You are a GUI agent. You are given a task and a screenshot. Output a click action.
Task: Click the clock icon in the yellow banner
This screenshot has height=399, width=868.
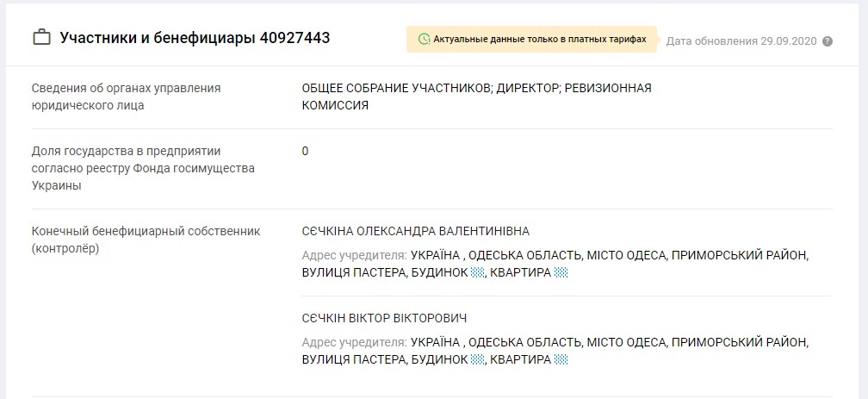click(x=424, y=40)
